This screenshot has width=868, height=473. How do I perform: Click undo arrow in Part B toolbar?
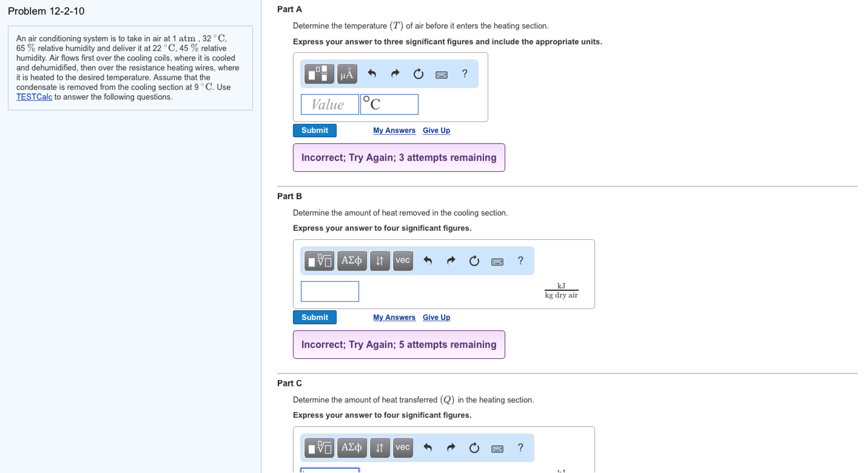pyautogui.click(x=428, y=261)
